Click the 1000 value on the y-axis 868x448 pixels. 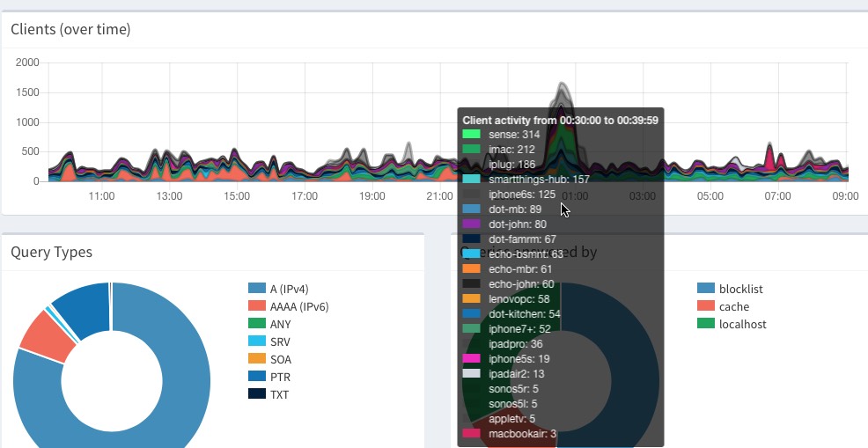tap(27, 122)
